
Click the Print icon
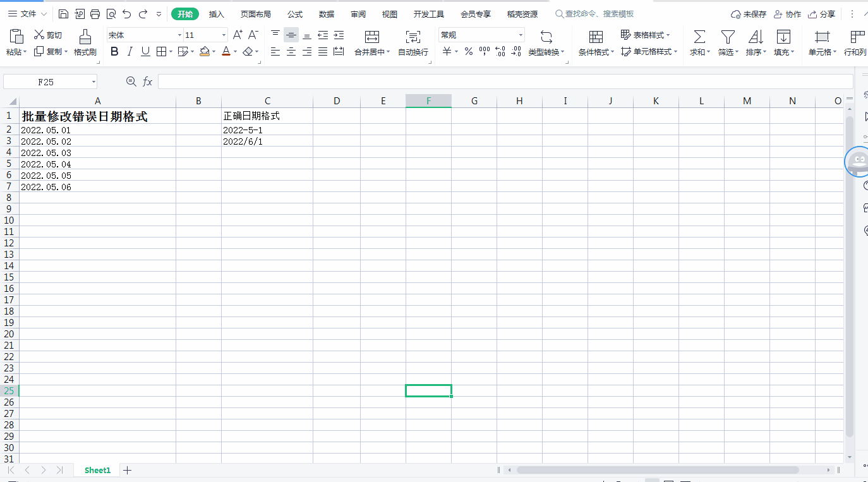95,14
